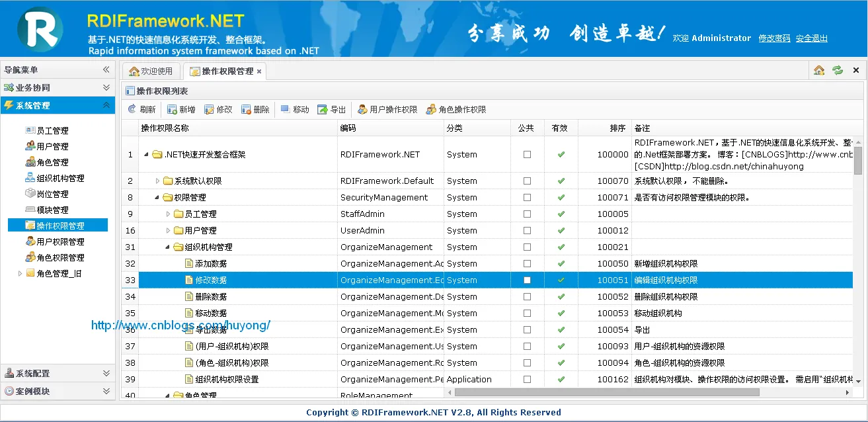
Task: Select the 移动数据 row
Action: tap(487, 313)
